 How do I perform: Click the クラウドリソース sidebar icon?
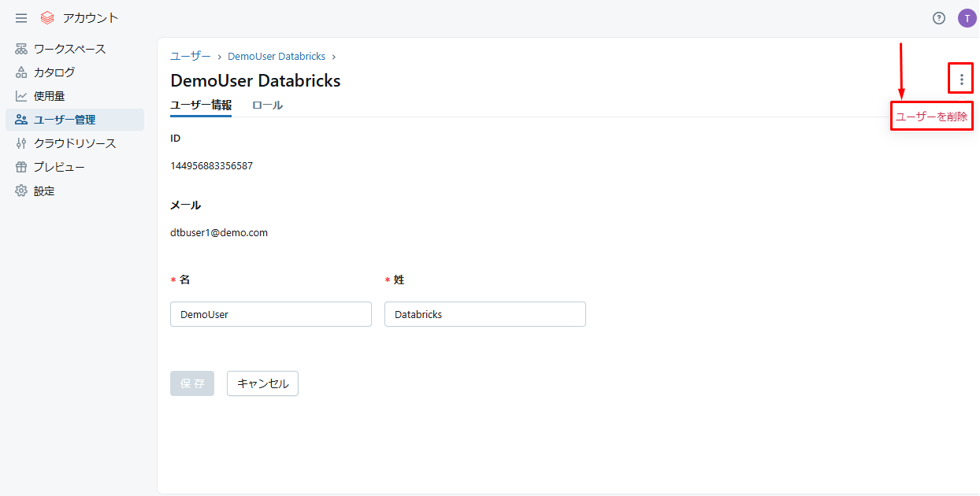click(x=21, y=143)
